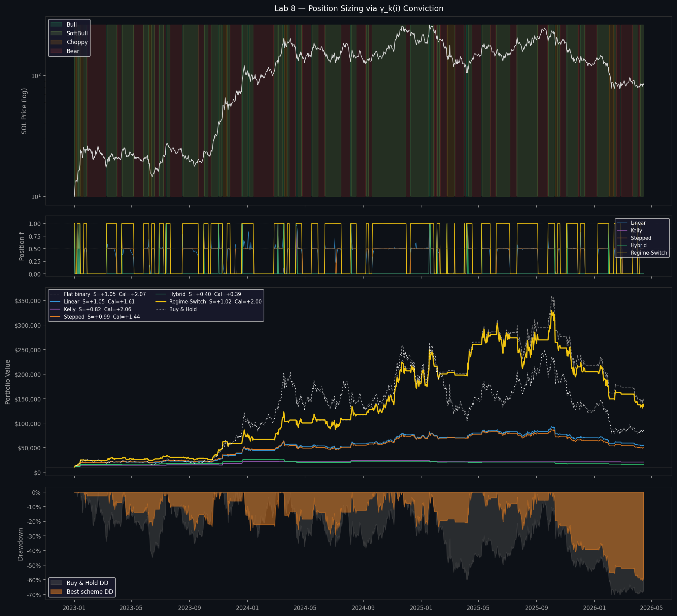Click the Buy & Hold DD swatch
This screenshot has width=677, height=616.
[56, 583]
